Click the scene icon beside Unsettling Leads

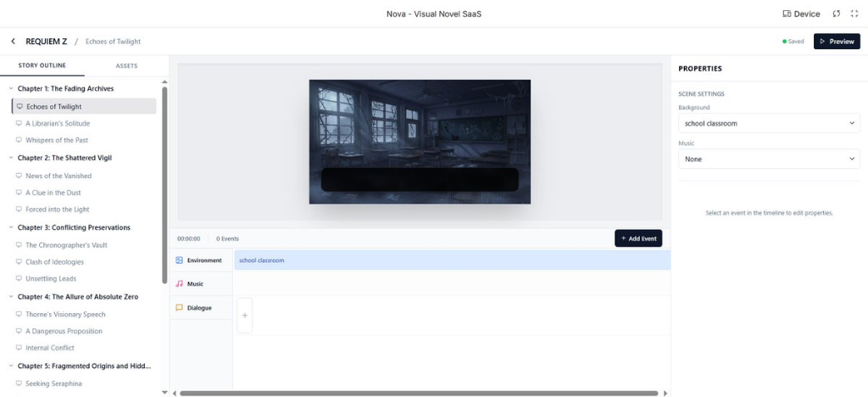[19, 278]
